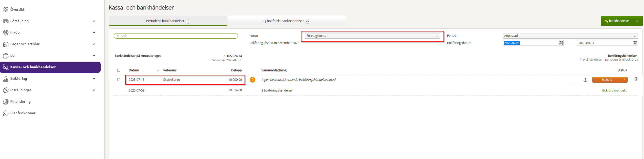The image size is (644, 159).
Task: Open Fler funktioner in the sidebar
Action: (23, 113)
